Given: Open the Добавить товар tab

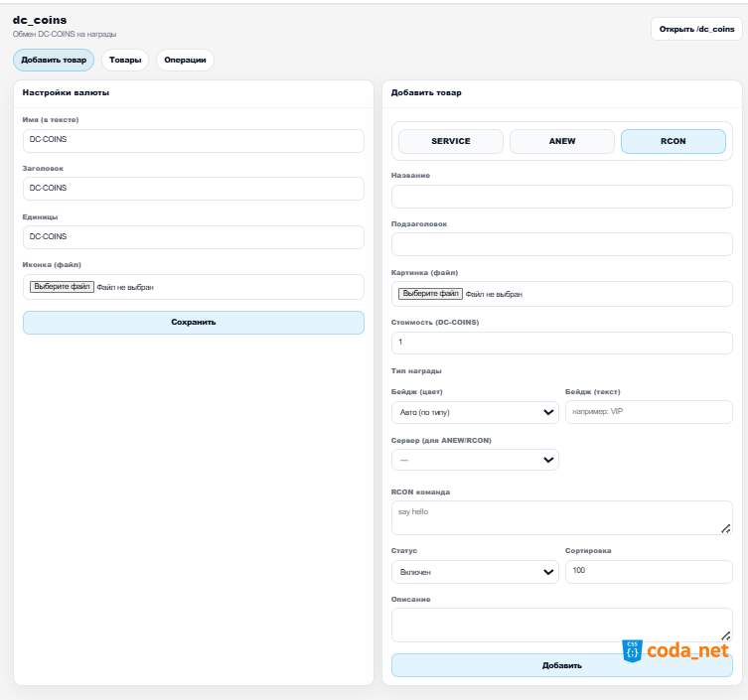Looking at the screenshot, I should point(54,61).
